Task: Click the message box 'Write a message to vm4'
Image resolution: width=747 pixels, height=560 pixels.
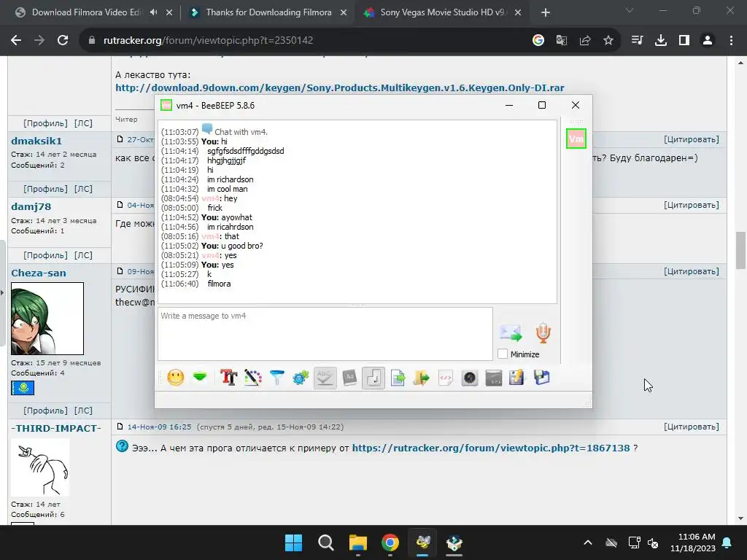Action: (x=325, y=333)
